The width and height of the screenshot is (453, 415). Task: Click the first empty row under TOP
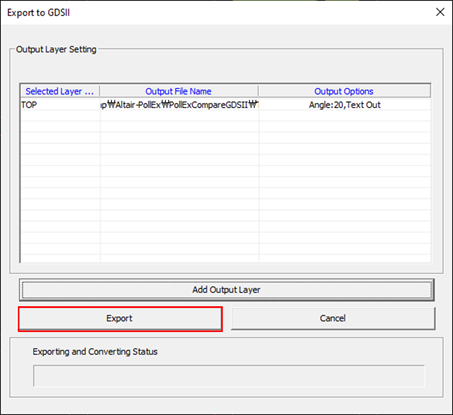coord(225,116)
